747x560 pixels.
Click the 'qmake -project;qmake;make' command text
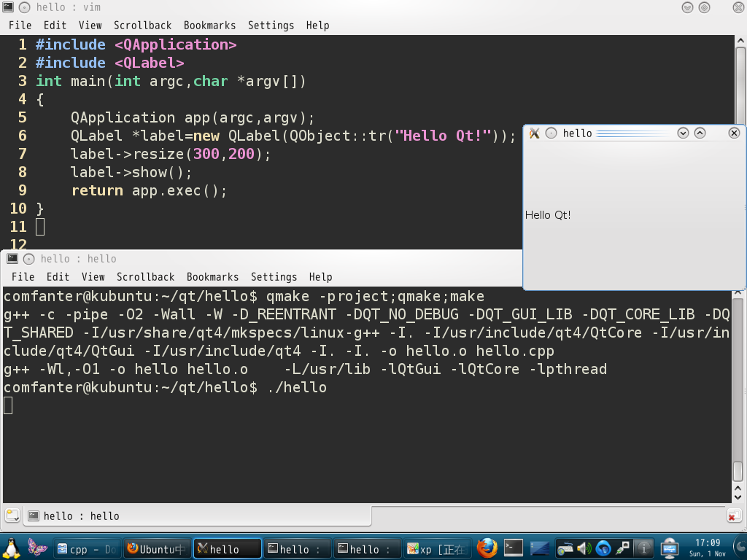(x=375, y=296)
